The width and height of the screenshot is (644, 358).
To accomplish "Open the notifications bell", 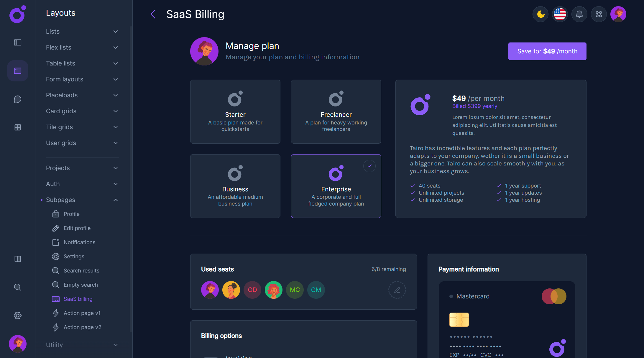I will coord(579,14).
